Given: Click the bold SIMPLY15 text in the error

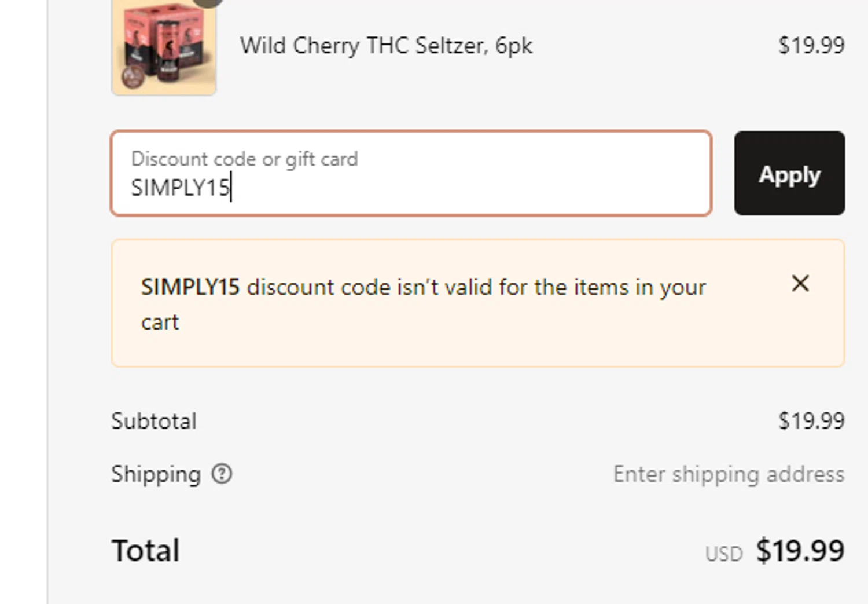Looking at the screenshot, I should tap(190, 287).
